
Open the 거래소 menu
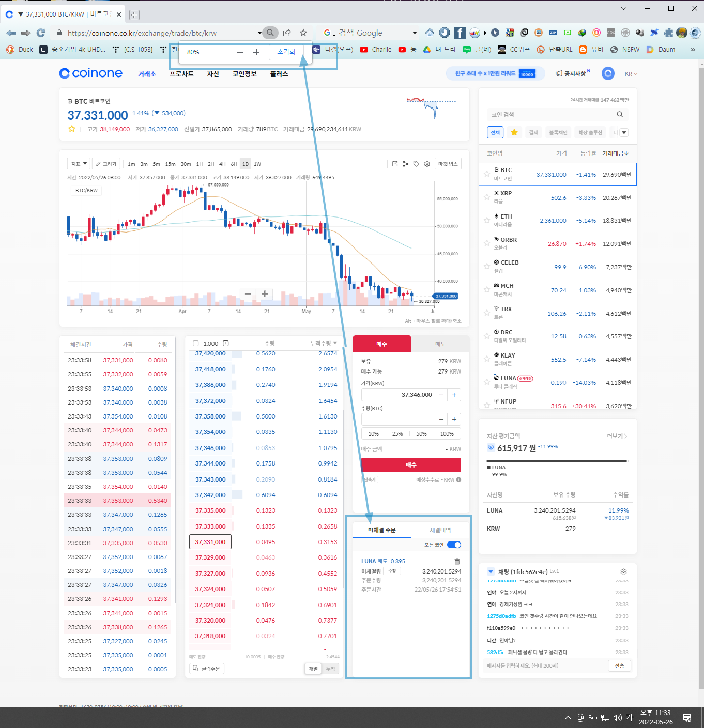[x=147, y=74]
